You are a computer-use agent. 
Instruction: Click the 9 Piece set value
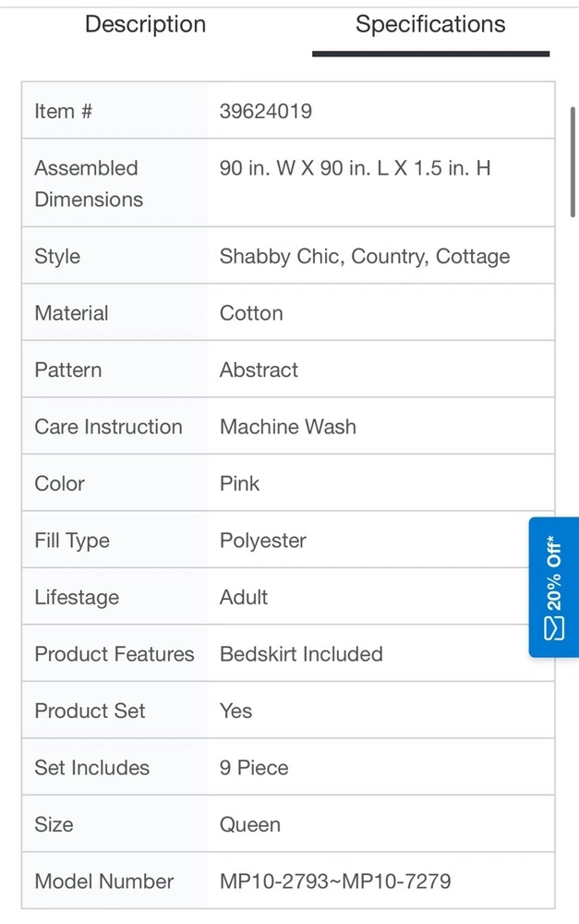click(x=254, y=768)
